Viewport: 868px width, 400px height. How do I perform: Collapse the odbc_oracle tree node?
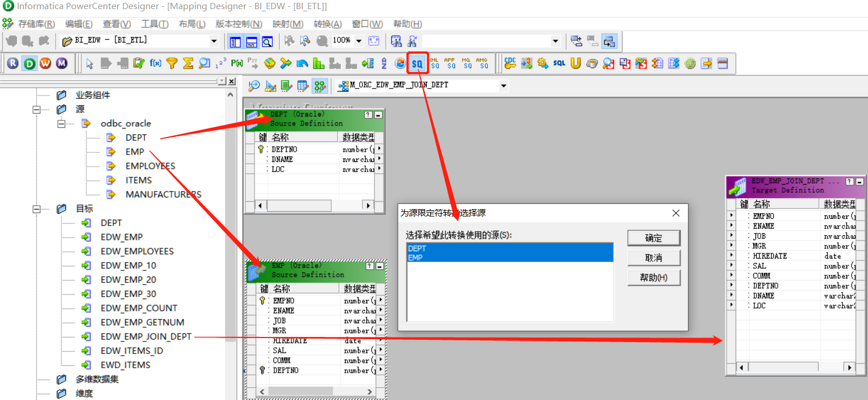(x=61, y=123)
